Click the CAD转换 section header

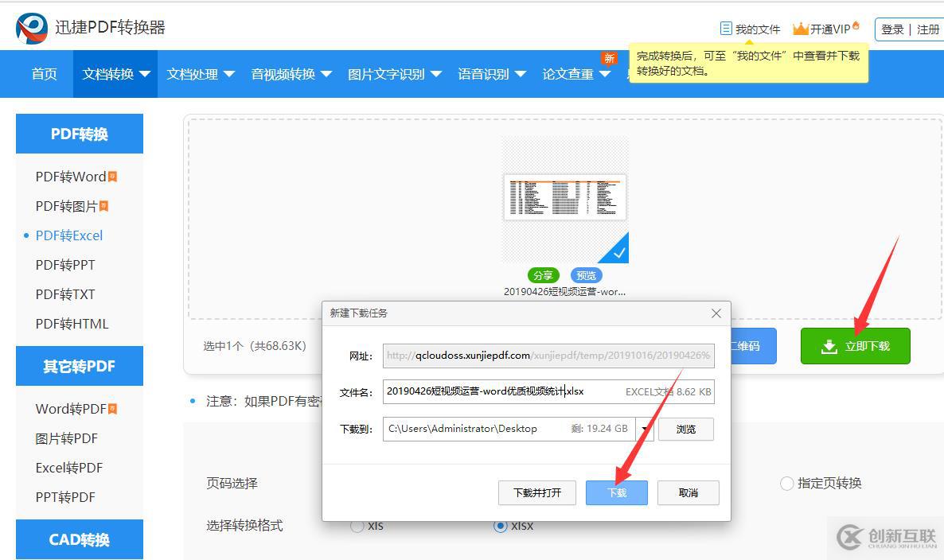(x=80, y=539)
